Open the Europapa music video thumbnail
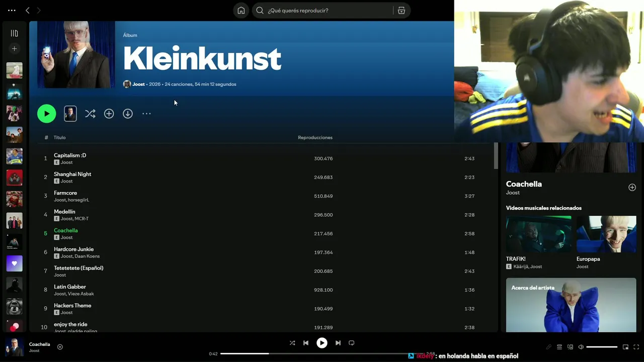644x362 pixels. coord(606,234)
